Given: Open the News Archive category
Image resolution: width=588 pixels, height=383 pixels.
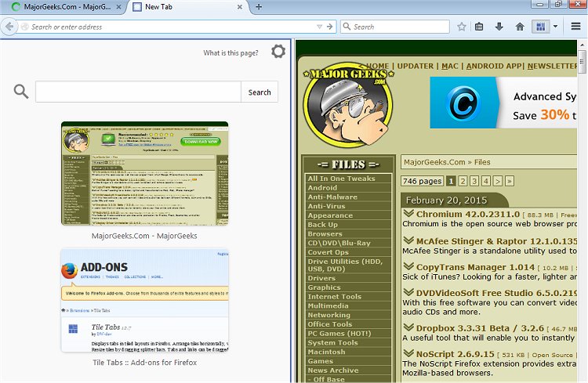Looking at the screenshot, I should pos(349,370).
